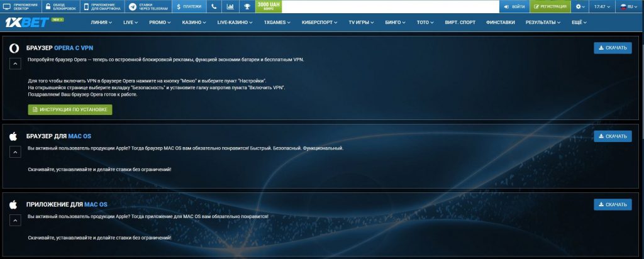Click the 3000 UAH bonus banner

click(269, 6)
